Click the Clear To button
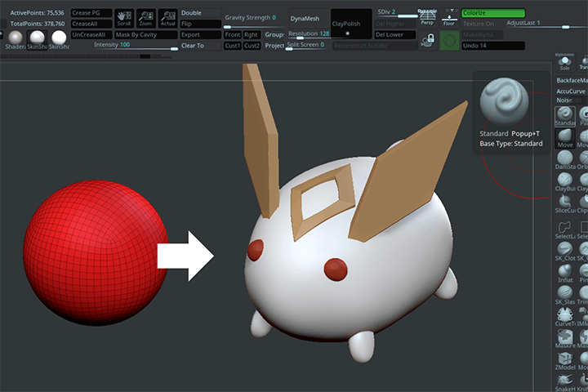 (201, 46)
